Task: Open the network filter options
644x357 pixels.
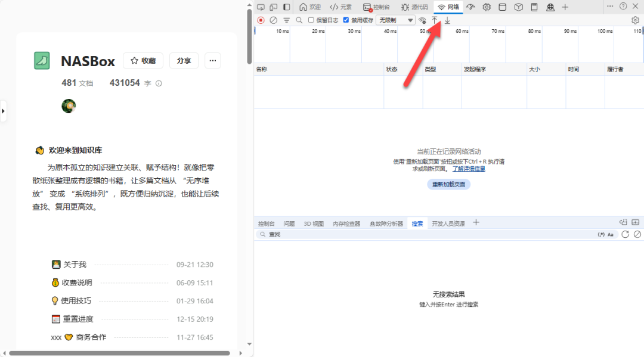Action: point(286,20)
